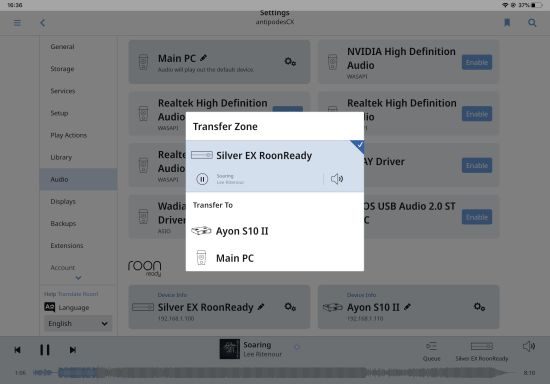Image resolution: width=550 pixels, height=384 pixels.
Task: Skip to previous track
Action: click(17, 350)
